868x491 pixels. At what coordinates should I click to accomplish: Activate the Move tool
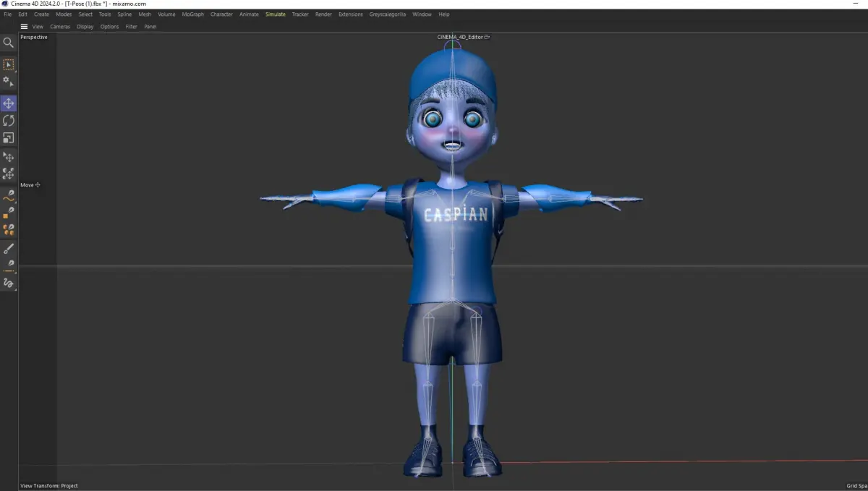9,103
